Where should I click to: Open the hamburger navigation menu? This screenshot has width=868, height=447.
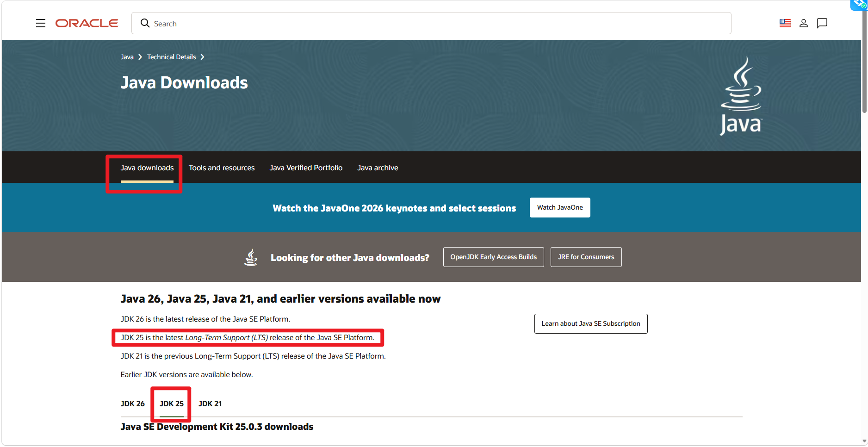(x=41, y=23)
